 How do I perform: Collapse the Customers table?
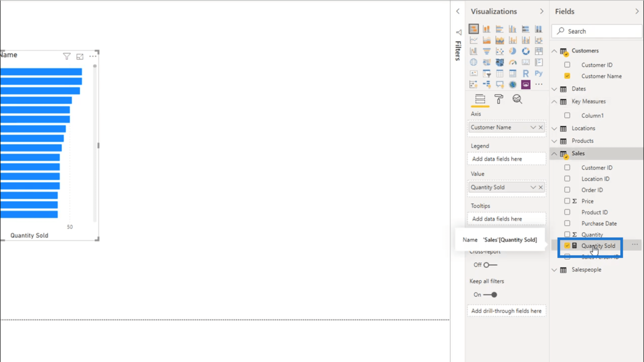click(554, 51)
